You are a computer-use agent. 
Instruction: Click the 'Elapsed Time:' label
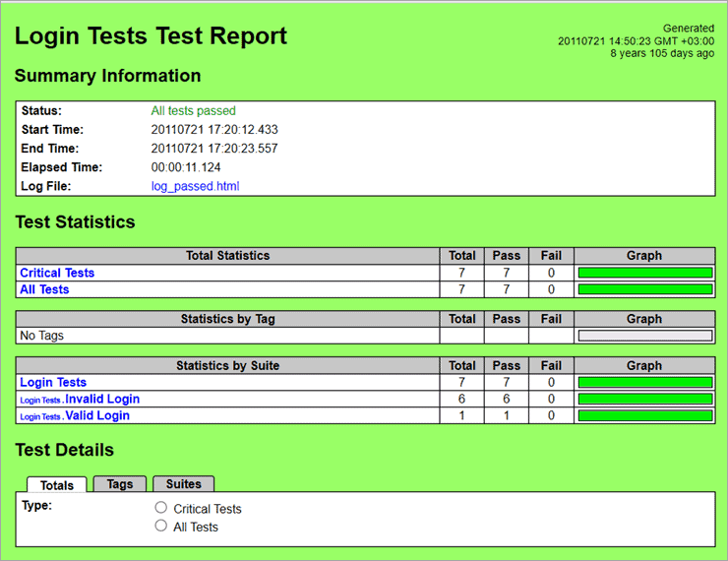tap(62, 167)
